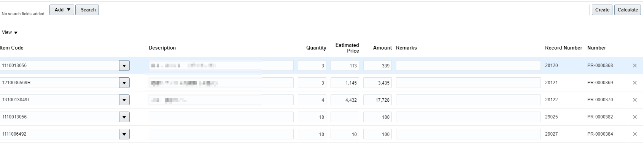Focus description field in row PR-0000369
The height and width of the screenshot is (155, 644).
(221, 83)
